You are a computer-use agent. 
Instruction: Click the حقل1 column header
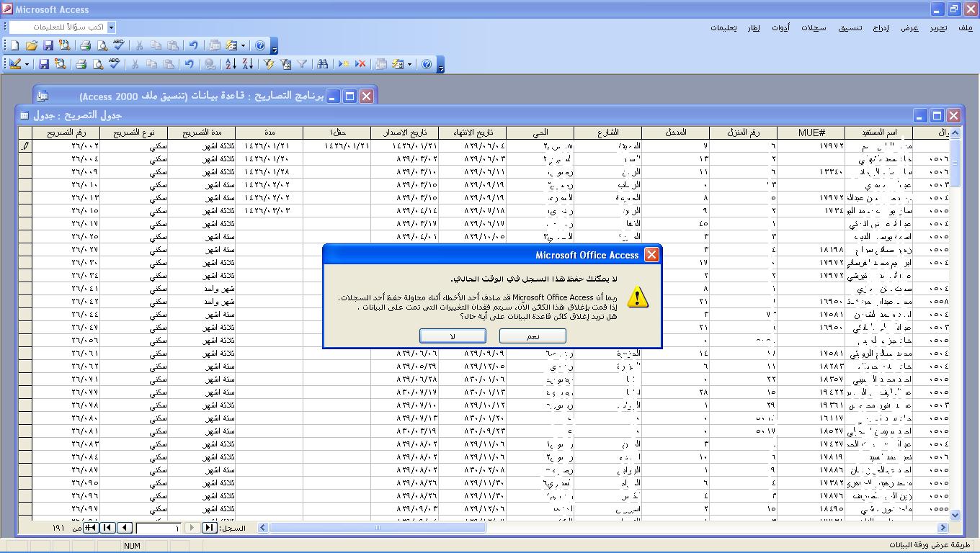click(337, 132)
